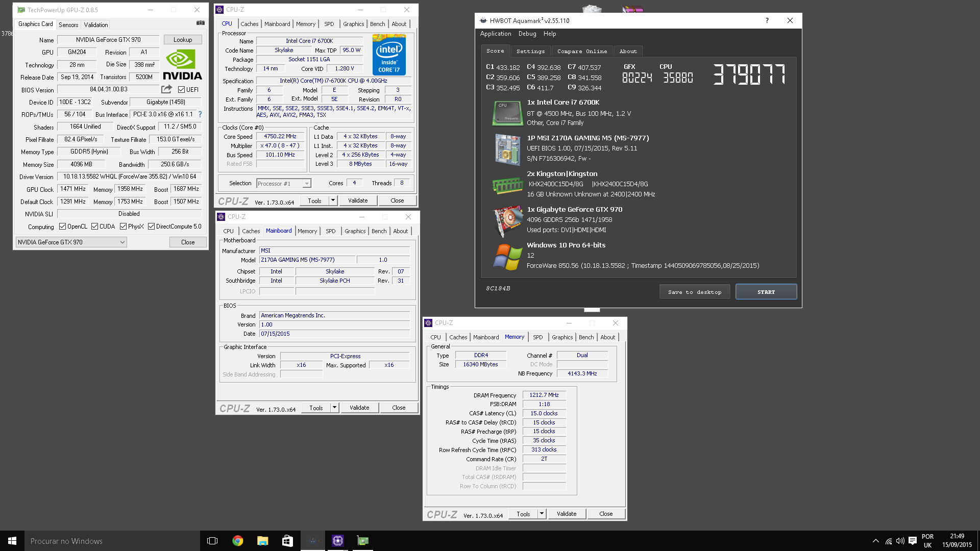
Task: Click the BIOS version share icon in GPU-Z
Action: (x=166, y=89)
